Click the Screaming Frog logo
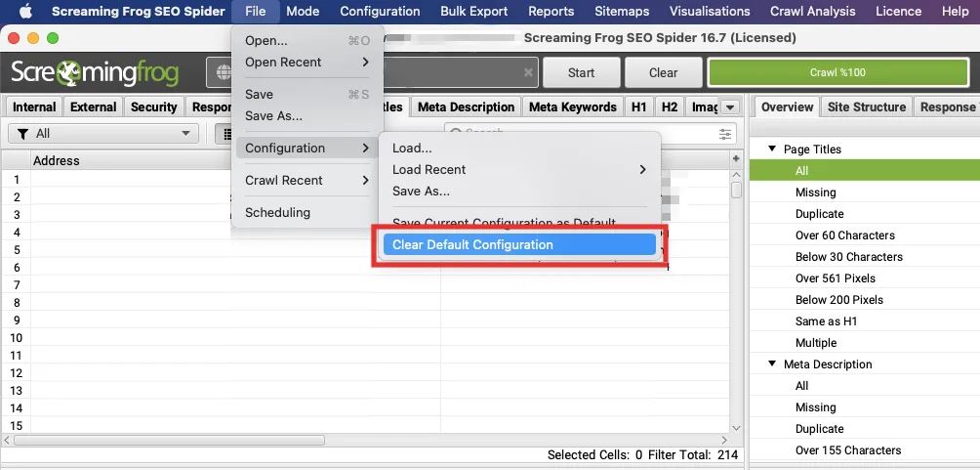Viewport: 980px width, 470px height. click(95, 72)
